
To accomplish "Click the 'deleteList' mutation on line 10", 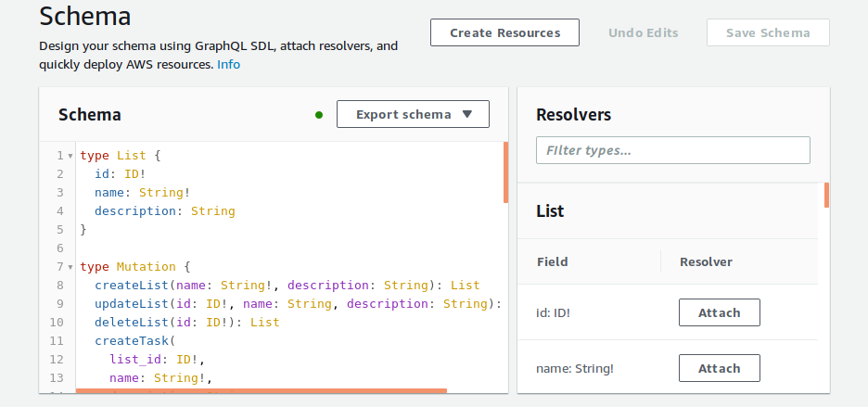I will click(x=132, y=323).
